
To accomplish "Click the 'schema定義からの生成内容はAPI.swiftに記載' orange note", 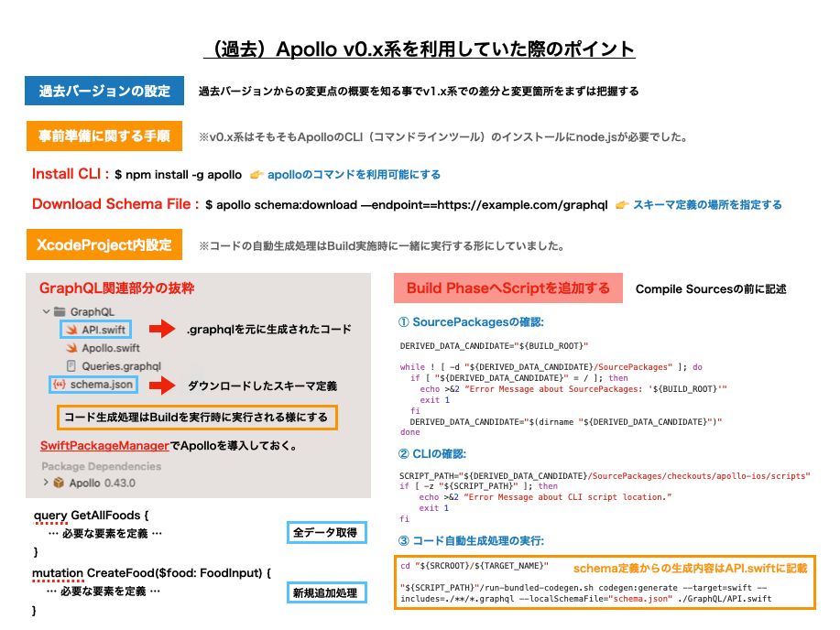I will pyautogui.click(x=690, y=568).
